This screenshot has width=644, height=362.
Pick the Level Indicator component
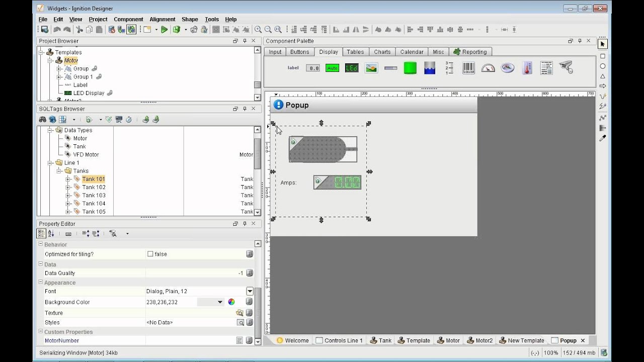coord(430,68)
